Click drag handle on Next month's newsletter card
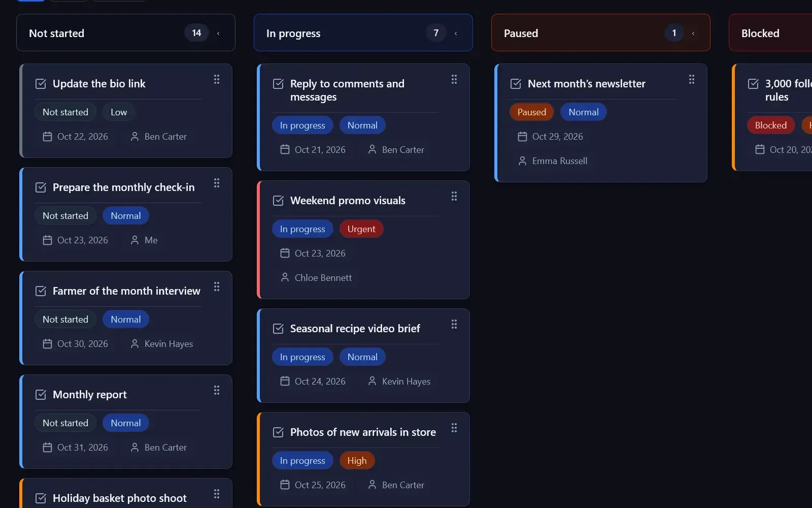The width and height of the screenshot is (812, 508). click(x=692, y=79)
